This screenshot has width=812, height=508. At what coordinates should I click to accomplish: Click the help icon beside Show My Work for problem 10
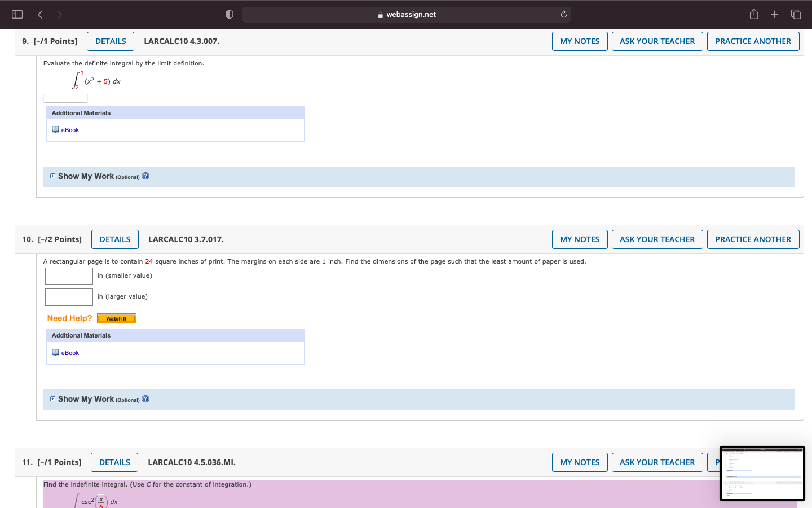[145, 398]
